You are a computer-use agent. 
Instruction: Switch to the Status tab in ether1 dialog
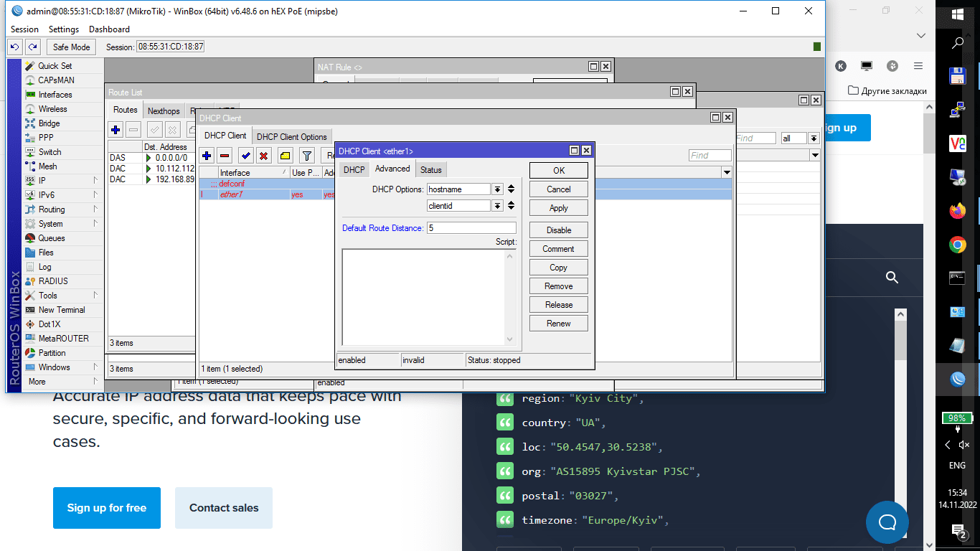[x=430, y=169]
